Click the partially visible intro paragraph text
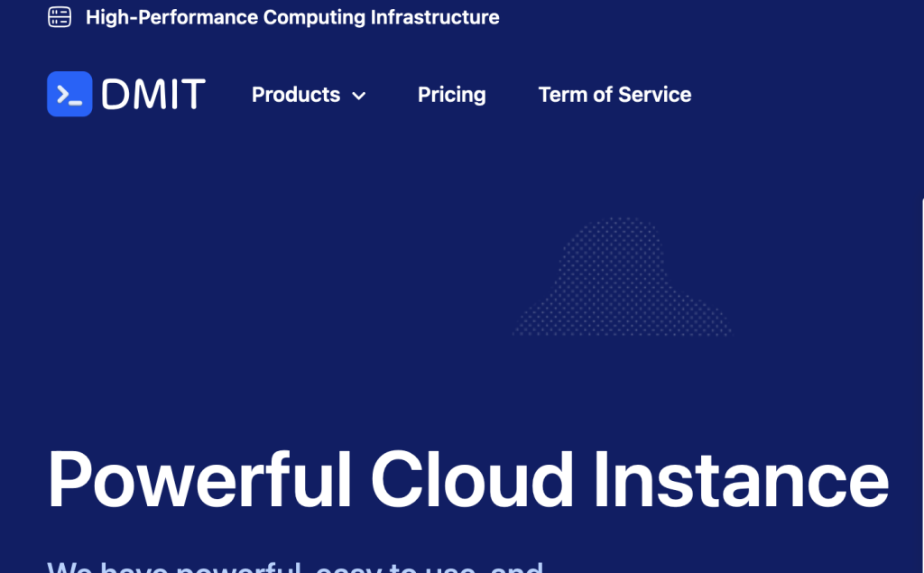Viewport: 924px width, 573px height. (x=298, y=567)
